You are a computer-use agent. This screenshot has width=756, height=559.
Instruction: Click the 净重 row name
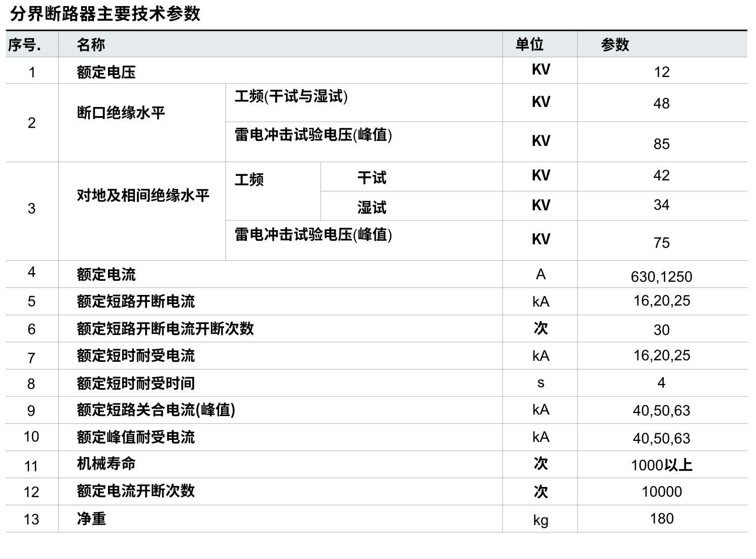tap(92, 518)
